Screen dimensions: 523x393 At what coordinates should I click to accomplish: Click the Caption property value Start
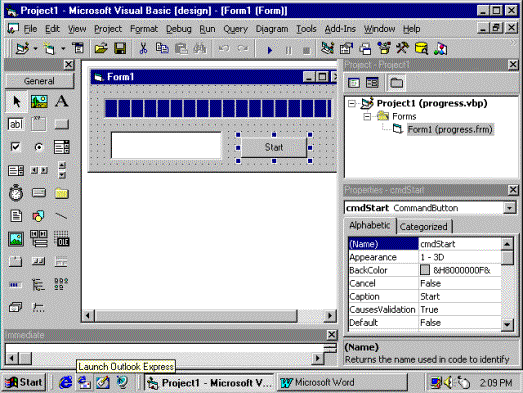point(460,297)
